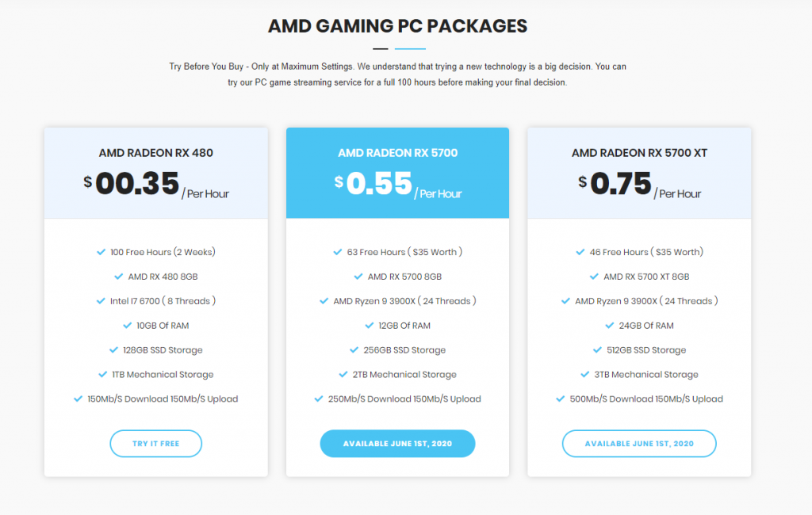Viewport: 812px width, 515px height.
Task: Click the blue AVAILABLE JUNE 1ST, 2020 button
Action: tap(398, 444)
